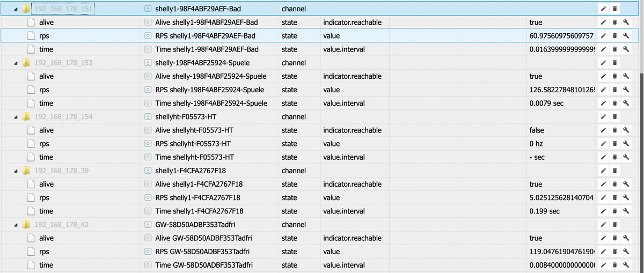Viewport: 644px width, 273px height.
Task: Click the 0.199 sec time value
Action: pyautogui.click(x=544, y=211)
